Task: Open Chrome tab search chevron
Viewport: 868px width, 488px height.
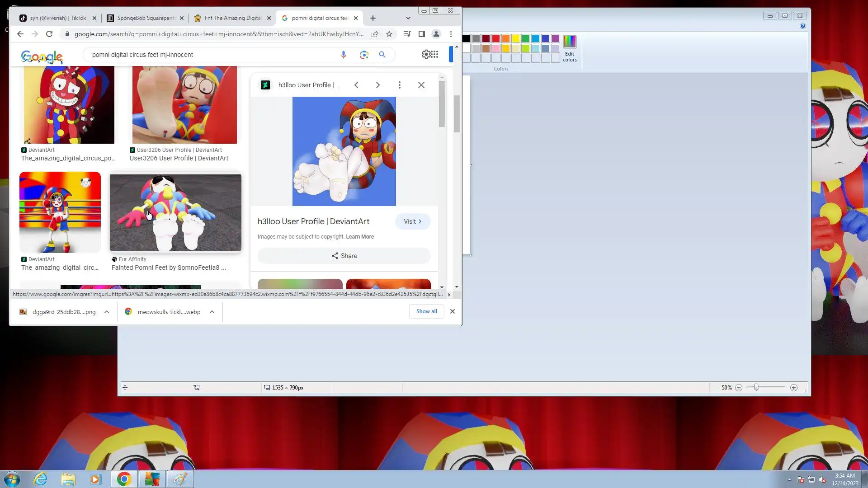Action: (408, 18)
